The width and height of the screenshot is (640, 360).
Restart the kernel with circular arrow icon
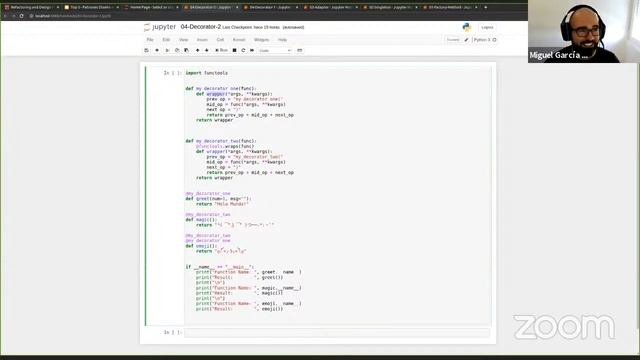243,50
